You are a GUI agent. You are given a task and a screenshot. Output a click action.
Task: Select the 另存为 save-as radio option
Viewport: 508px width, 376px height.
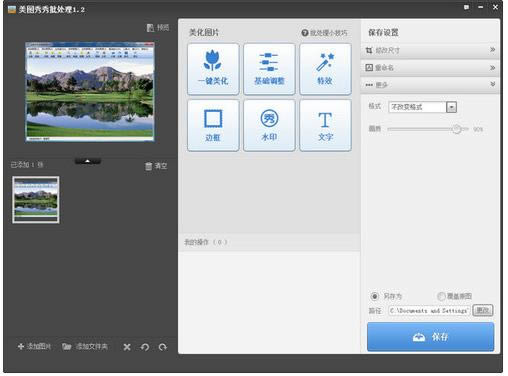click(x=375, y=296)
